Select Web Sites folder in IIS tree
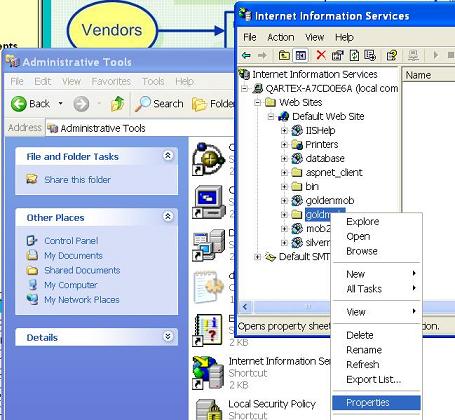455x420 pixels. 293,102
